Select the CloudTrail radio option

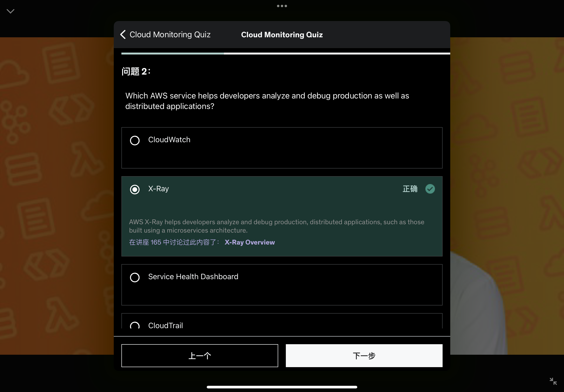coord(135,326)
